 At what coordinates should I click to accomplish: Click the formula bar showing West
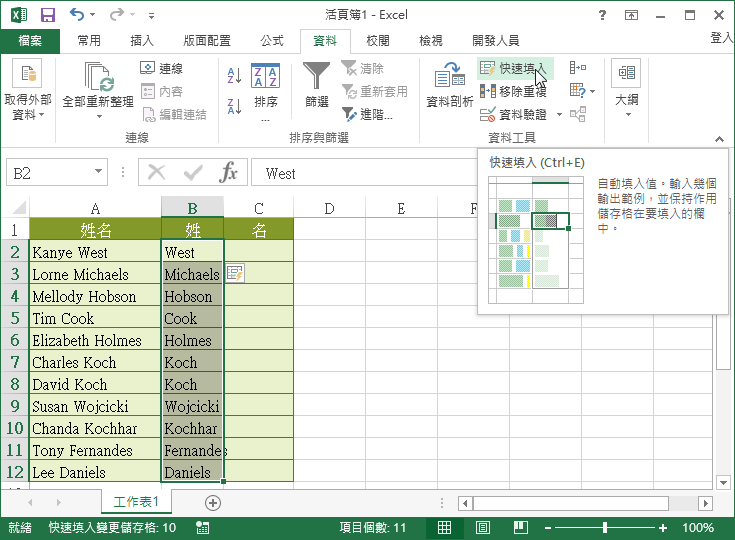tap(364, 173)
